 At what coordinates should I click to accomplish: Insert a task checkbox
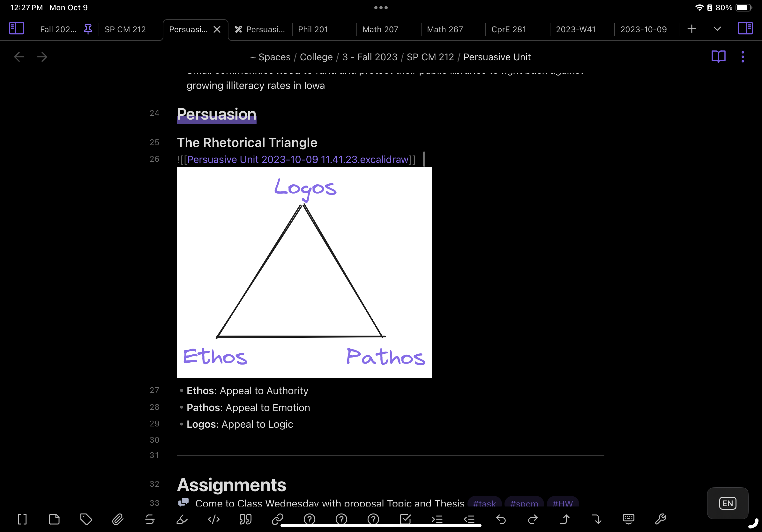[x=406, y=519]
